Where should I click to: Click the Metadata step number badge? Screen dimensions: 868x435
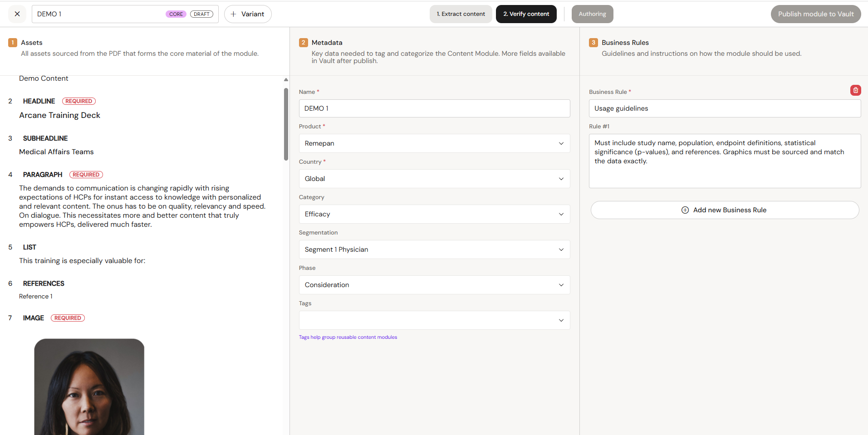coord(304,43)
